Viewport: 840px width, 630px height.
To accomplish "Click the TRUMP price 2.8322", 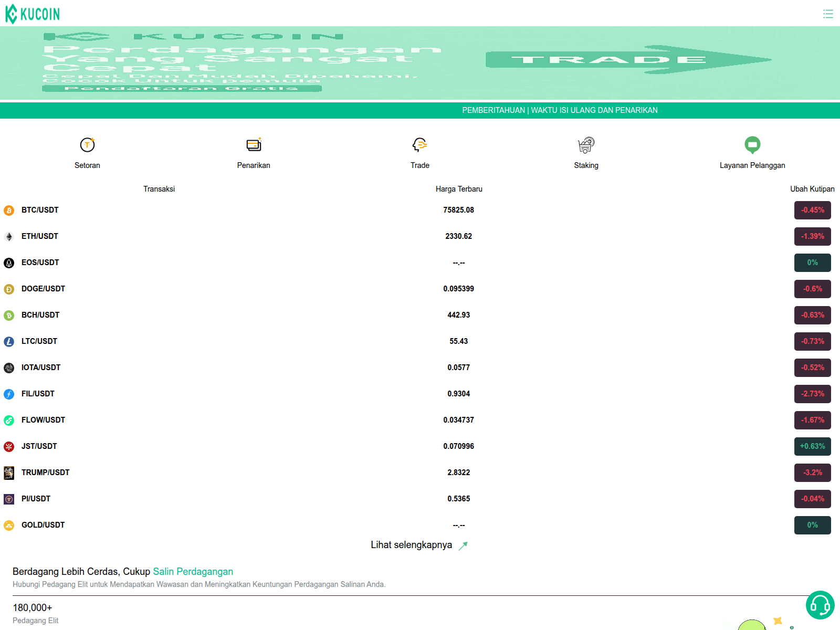I will pos(459,472).
